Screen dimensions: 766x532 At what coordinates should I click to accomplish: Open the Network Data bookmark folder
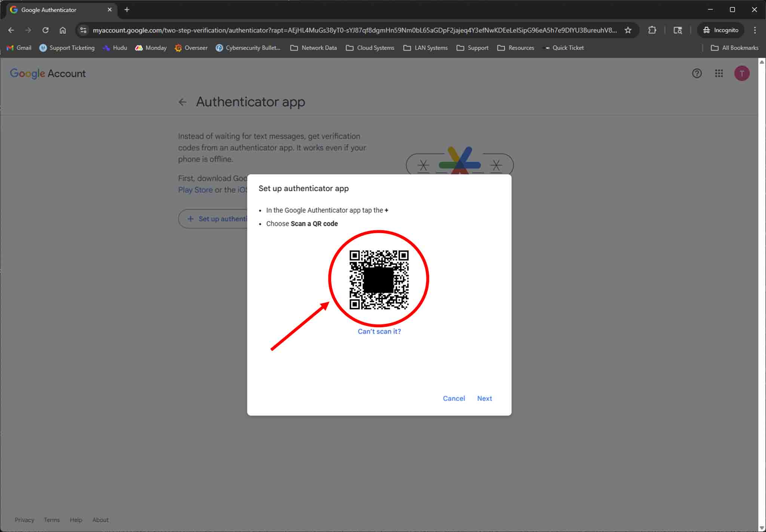pos(314,48)
